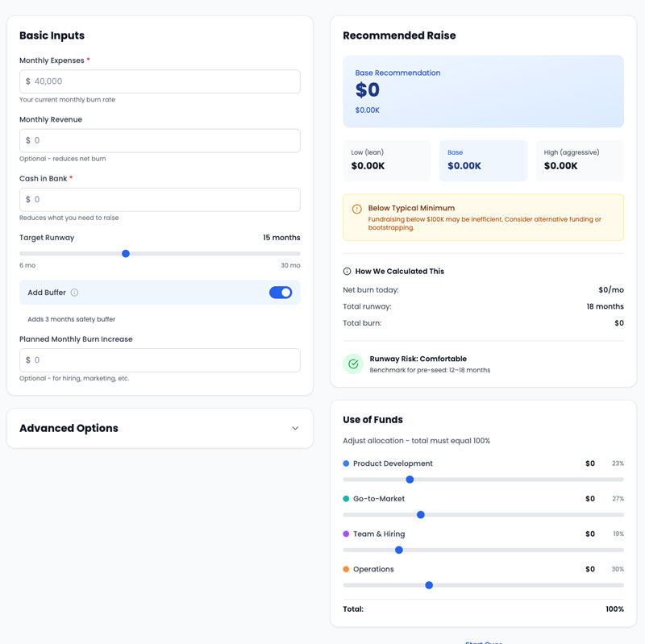The height and width of the screenshot is (644, 645).
Task: Click the blue Product Development dot
Action: (346, 463)
